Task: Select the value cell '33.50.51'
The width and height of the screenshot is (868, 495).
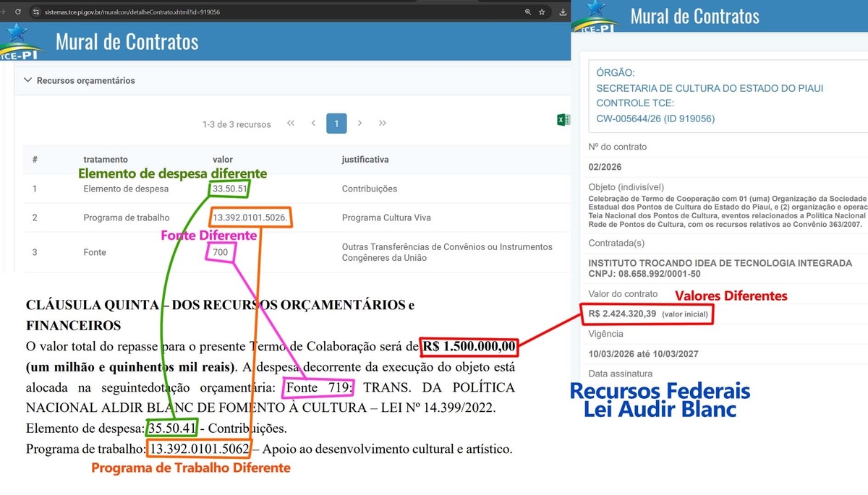Action: pos(230,189)
